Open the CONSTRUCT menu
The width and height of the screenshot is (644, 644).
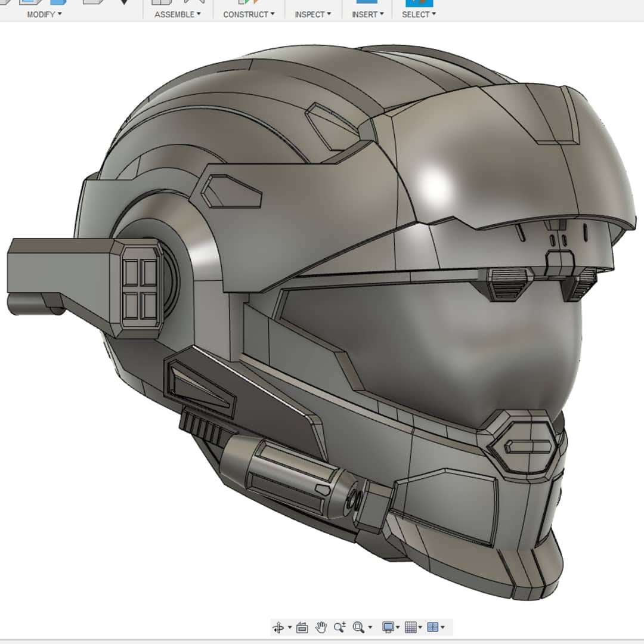coord(249,14)
